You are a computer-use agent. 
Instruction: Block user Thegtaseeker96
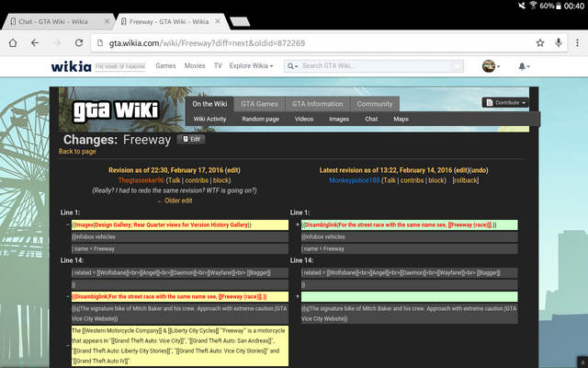[220, 180]
